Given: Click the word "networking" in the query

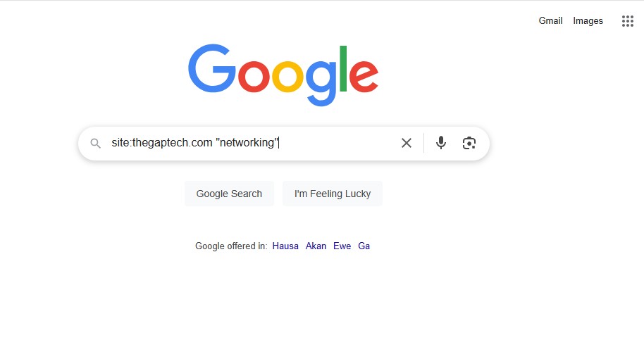Looking at the screenshot, I should pos(247,143).
